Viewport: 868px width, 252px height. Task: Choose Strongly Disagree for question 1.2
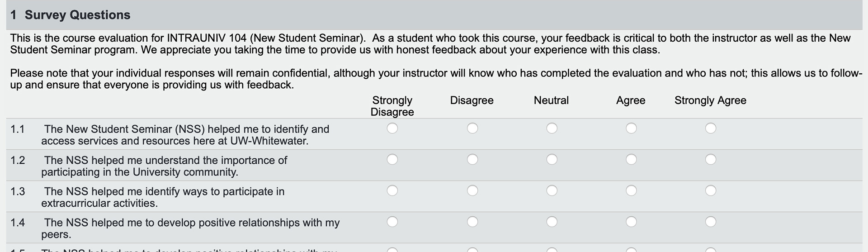click(392, 160)
